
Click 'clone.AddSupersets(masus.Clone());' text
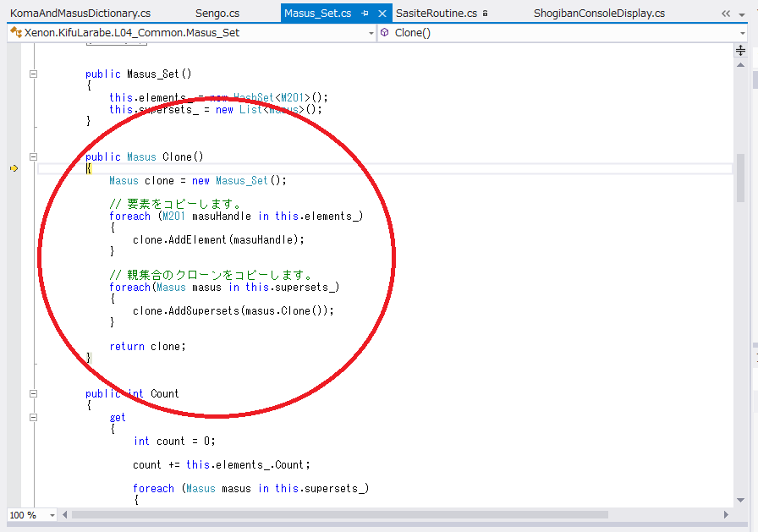click(x=233, y=310)
